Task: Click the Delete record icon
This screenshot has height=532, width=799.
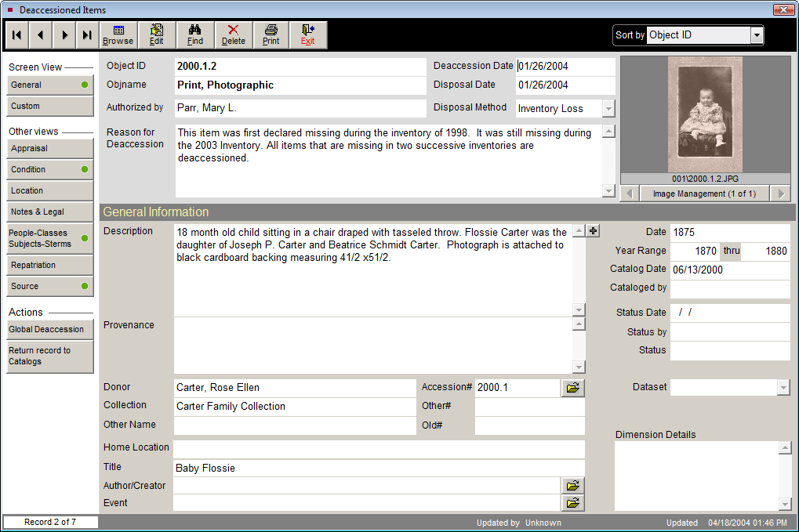Action: click(x=233, y=34)
